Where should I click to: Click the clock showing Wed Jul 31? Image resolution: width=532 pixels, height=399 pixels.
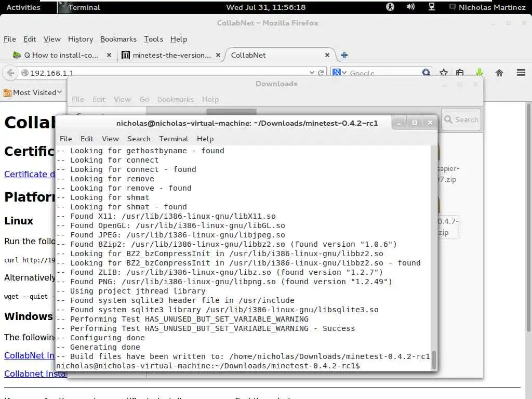point(265,7)
